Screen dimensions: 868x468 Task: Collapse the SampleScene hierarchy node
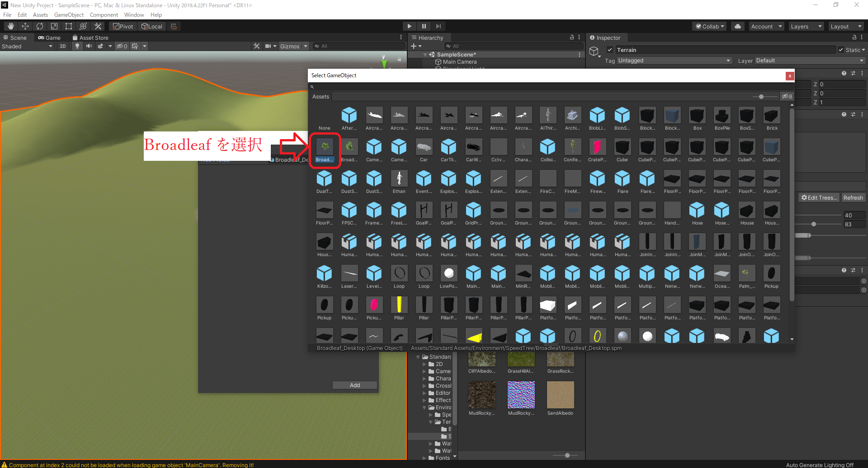pyautogui.click(x=425, y=55)
